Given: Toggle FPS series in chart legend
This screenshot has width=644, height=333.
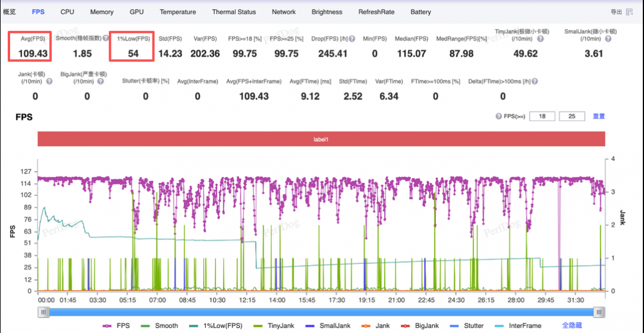Looking at the screenshot, I should click(116, 326).
